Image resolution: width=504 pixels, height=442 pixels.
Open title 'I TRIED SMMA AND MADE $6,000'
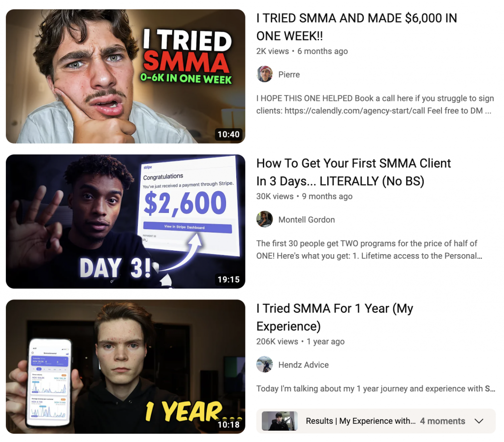356,27
